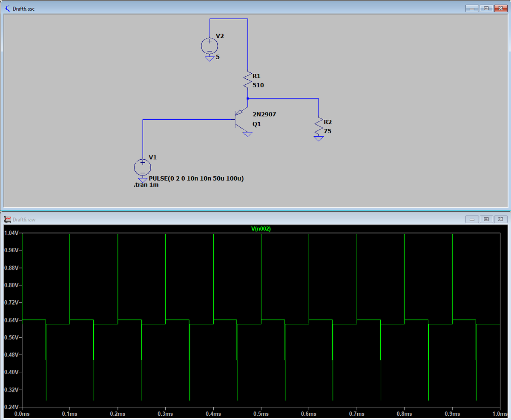Click the 1.04V vertical axis label
This screenshot has width=511, height=420.
[11, 233]
